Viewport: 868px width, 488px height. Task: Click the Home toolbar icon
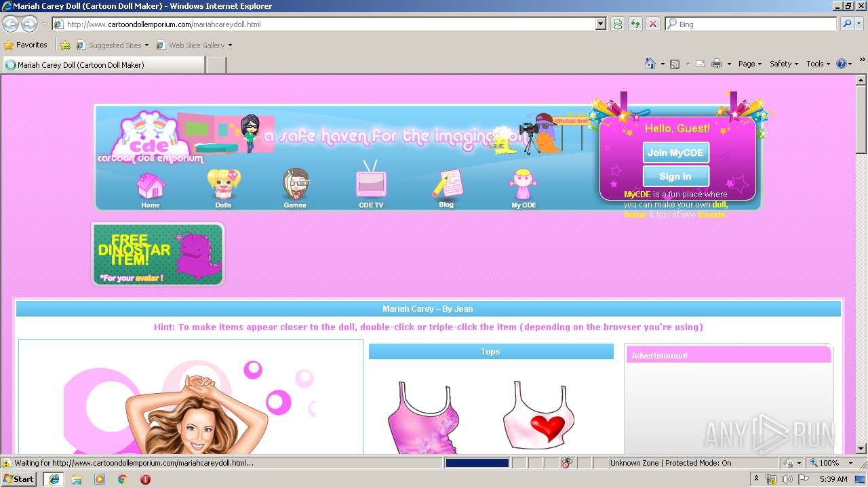650,64
